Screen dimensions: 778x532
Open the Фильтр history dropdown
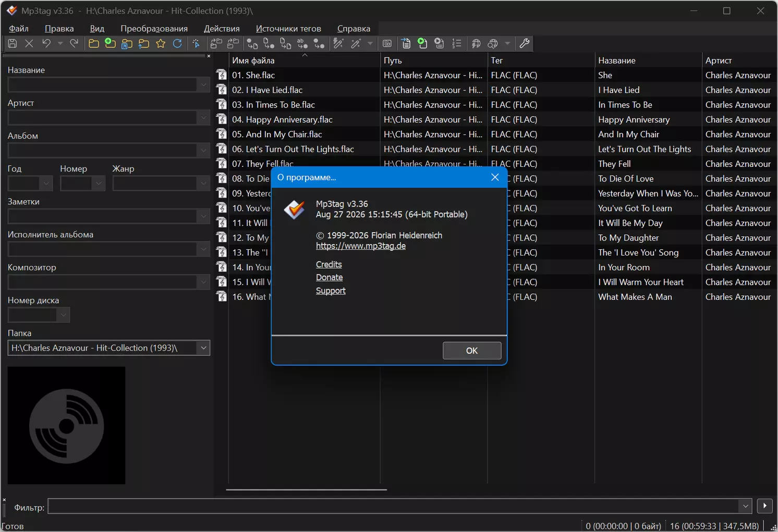pos(746,506)
